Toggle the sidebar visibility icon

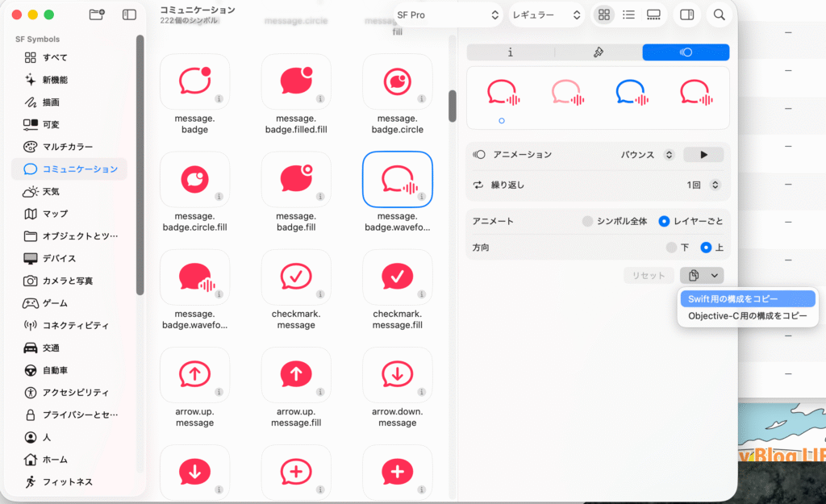click(129, 15)
